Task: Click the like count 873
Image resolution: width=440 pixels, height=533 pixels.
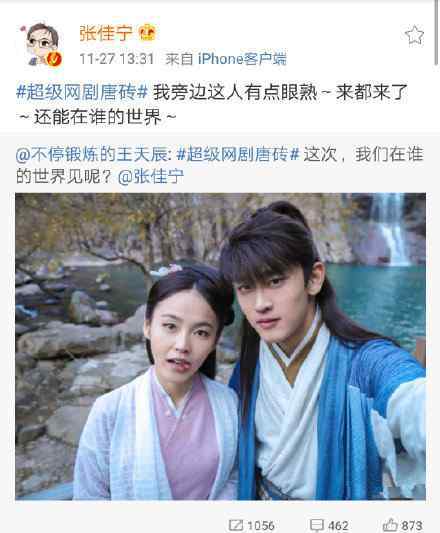Action: click(411, 526)
